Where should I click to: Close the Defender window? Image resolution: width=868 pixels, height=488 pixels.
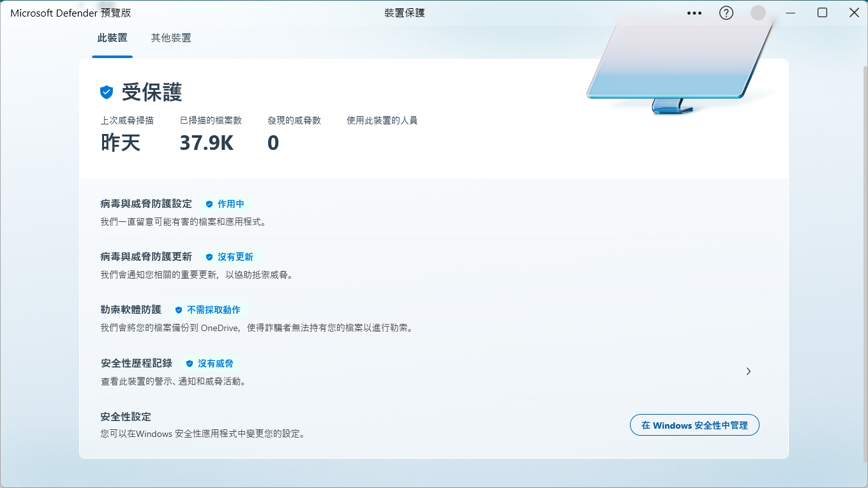tap(854, 13)
